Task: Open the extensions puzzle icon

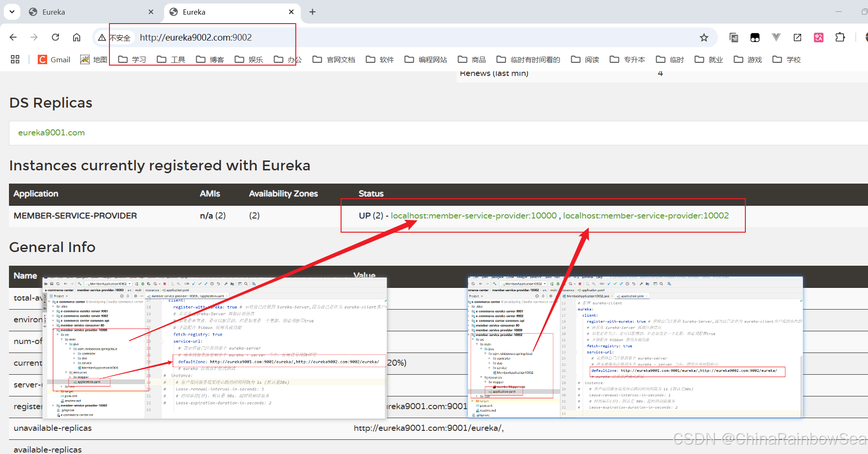Action: (x=840, y=37)
